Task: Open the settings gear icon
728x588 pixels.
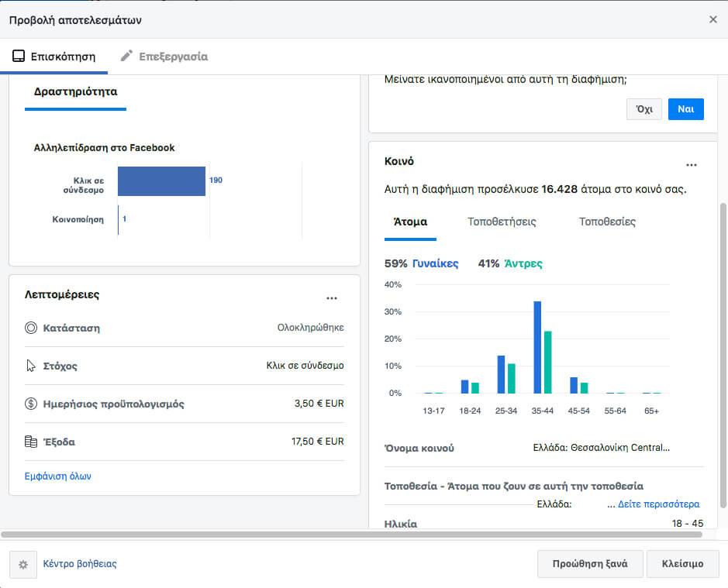Action: click(23, 564)
